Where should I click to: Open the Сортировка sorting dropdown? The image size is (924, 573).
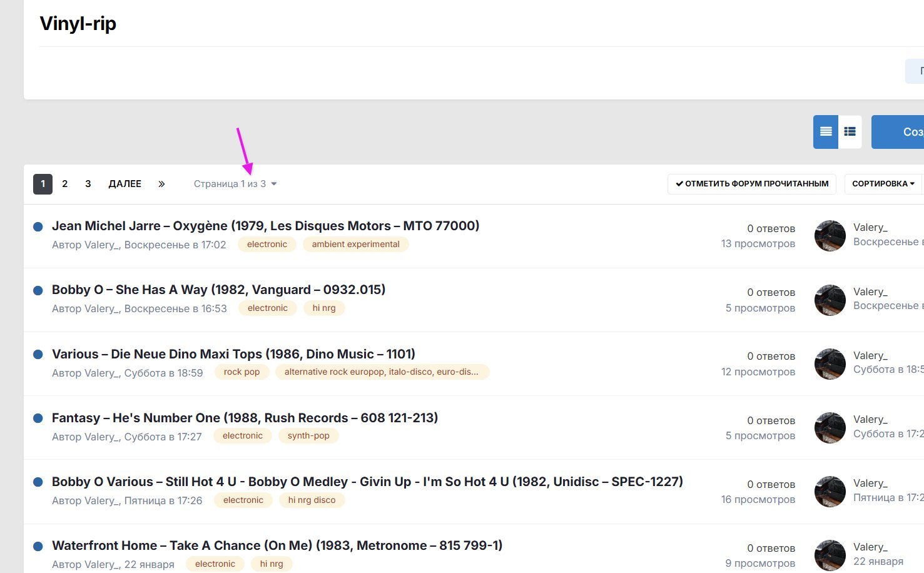[x=883, y=184]
